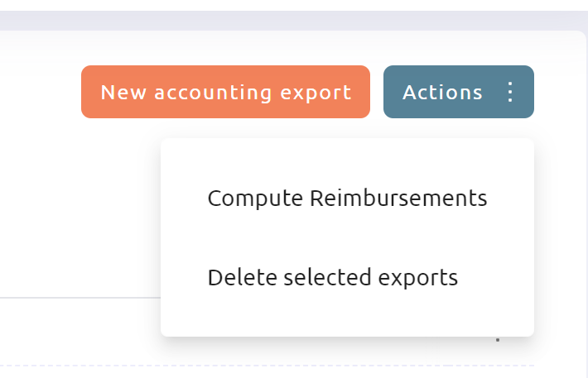Image resolution: width=588 pixels, height=378 pixels.
Task: Click the Compute Reimbursements menu item
Action: tap(347, 198)
